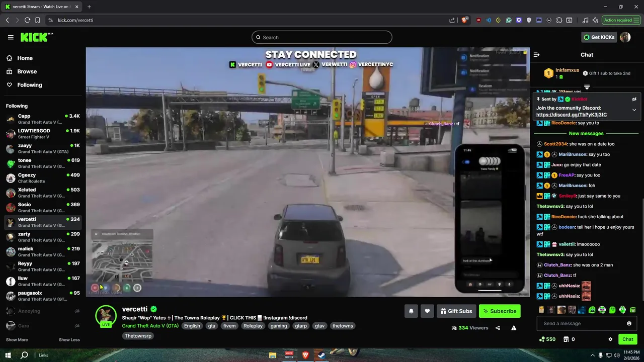
Task: Click vercetti's live avatar
Action: point(106,316)
